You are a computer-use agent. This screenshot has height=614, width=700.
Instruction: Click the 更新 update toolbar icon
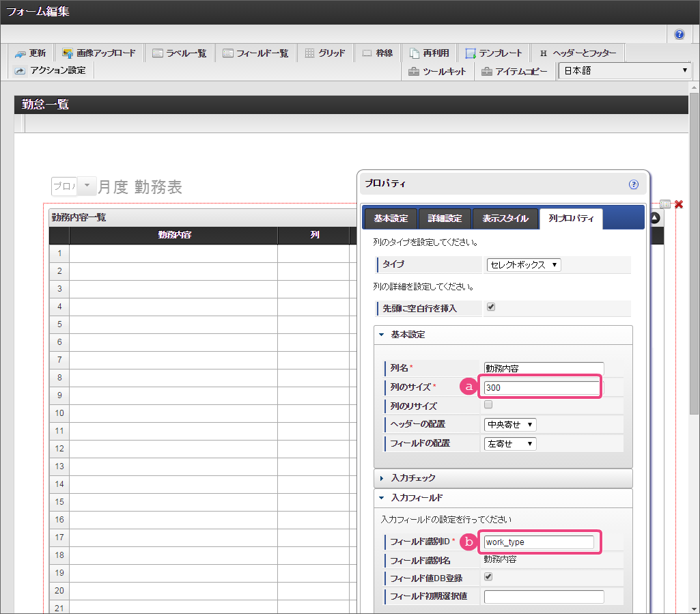pos(30,53)
